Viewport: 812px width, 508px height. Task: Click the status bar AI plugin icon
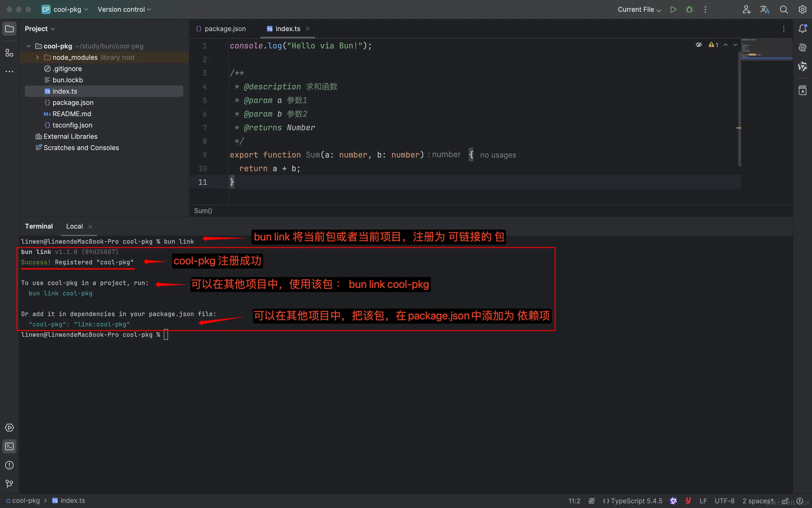pos(673,500)
